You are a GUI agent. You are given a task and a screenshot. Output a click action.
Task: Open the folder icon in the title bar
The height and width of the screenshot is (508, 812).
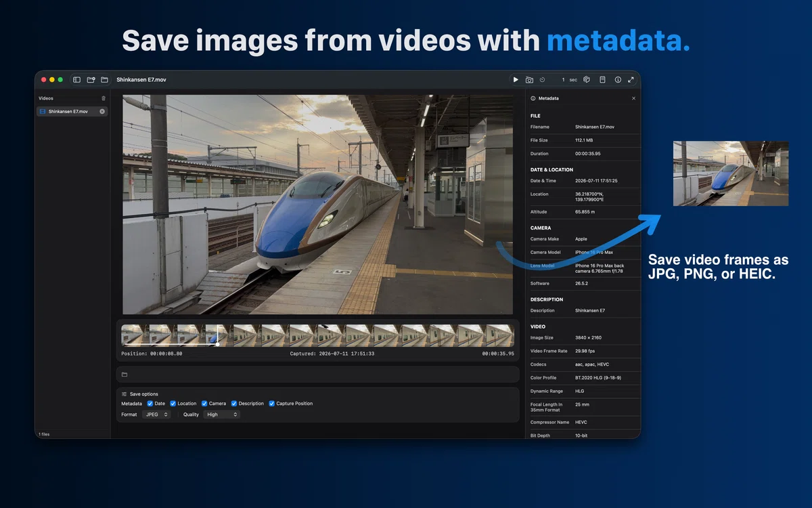point(105,79)
